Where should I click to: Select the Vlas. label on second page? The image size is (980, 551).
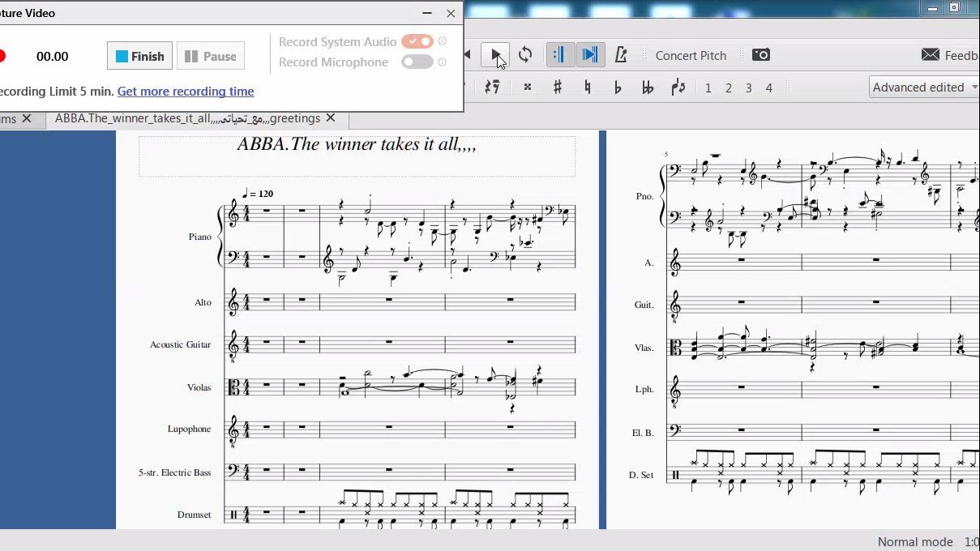point(644,348)
